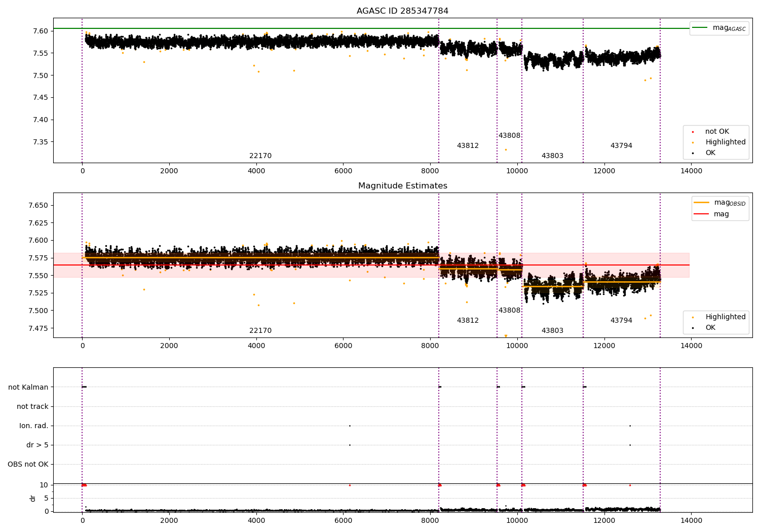Click the 'dr' y-axis label of bottom panel
Viewport: 760px width, 532px height.
pos(33,498)
